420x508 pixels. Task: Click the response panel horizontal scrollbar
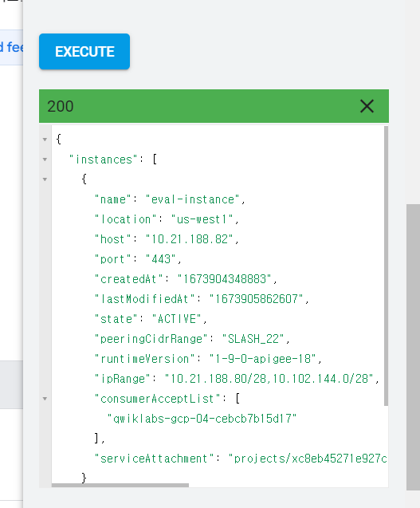point(120,486)
